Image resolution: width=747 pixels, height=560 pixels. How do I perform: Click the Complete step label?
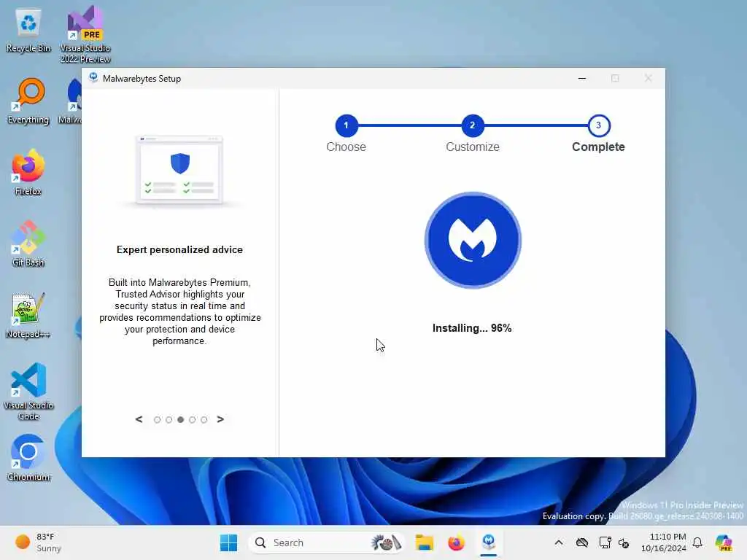tap(598, 147)
